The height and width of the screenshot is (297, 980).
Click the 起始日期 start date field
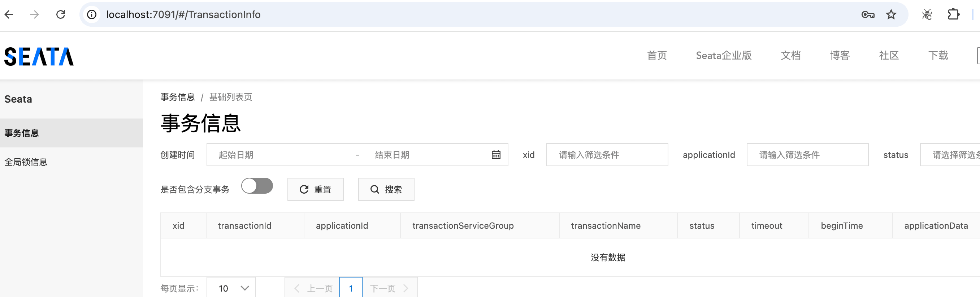(282, 155)
